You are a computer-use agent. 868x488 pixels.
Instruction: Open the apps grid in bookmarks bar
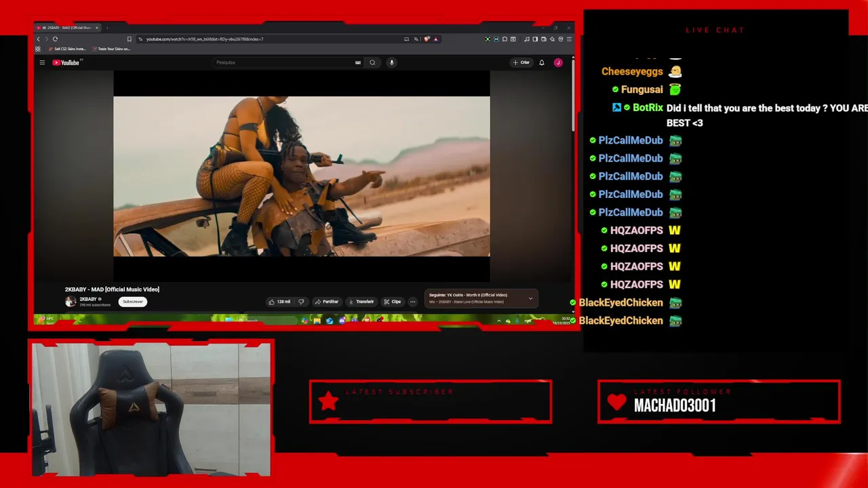pyautogui.click(x=38, y=49)
